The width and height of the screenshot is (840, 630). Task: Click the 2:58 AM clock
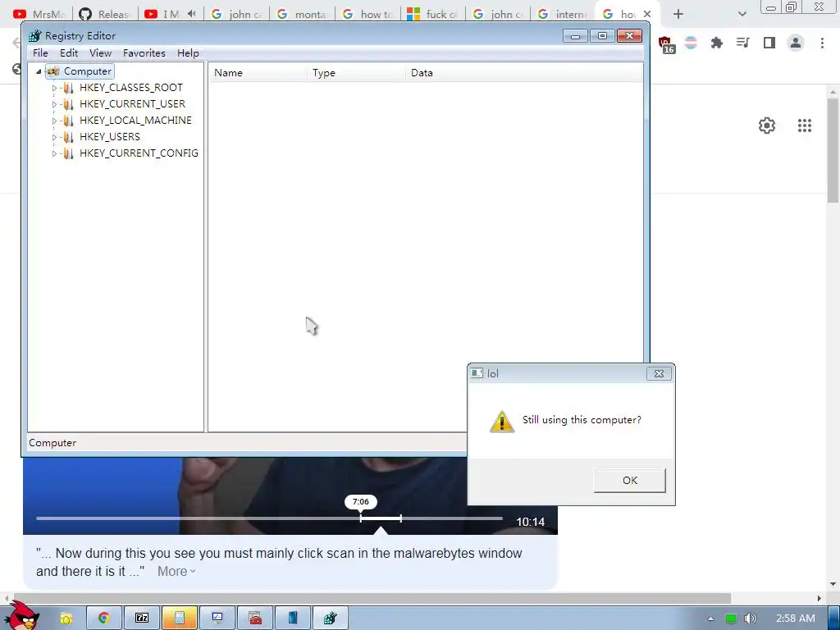tap(796, 619)
